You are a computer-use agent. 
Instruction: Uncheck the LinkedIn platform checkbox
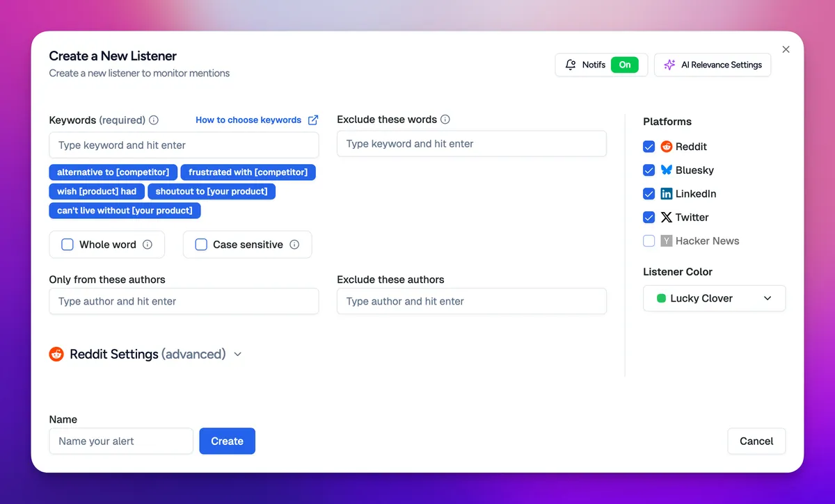(649, 194)
